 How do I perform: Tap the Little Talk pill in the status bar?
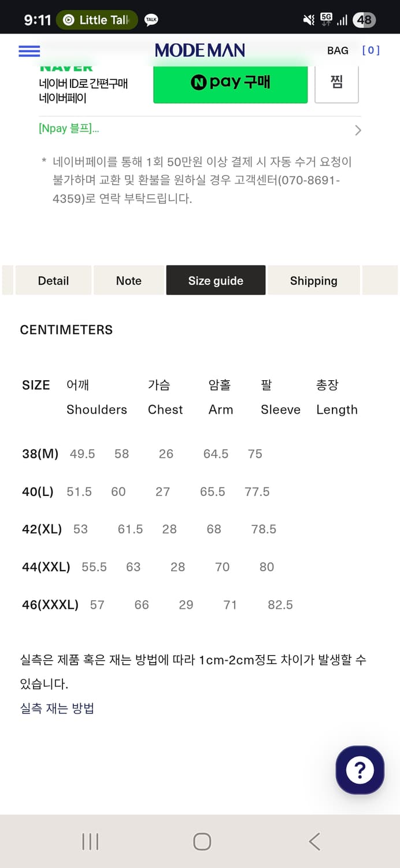point(96,19)
